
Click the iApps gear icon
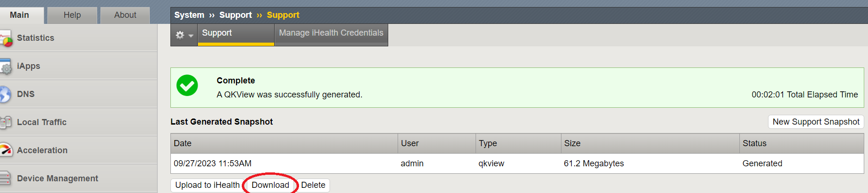pyautogui.click(x=6, y=67)
